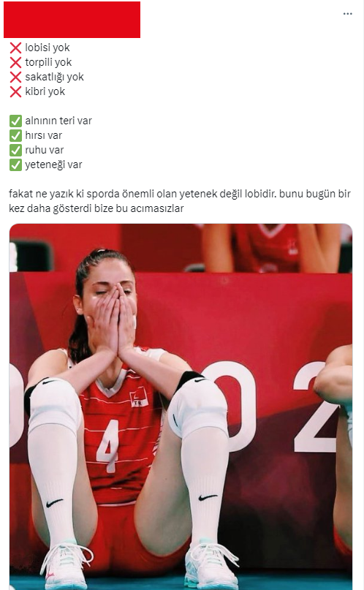The height and width of the screenshot is (590, 364).
Task: Click the paragraph starting "fakat ne yazık ki"
Action: [x=180, y=201]
